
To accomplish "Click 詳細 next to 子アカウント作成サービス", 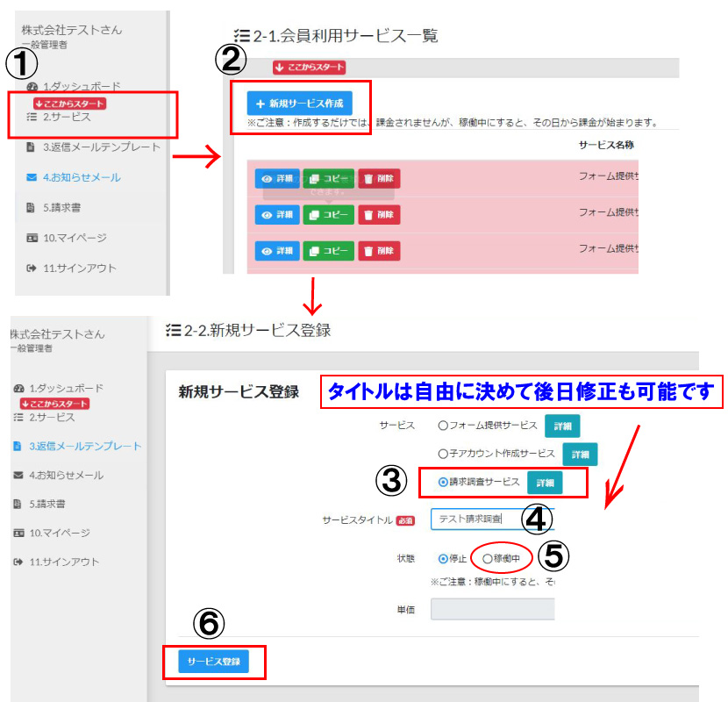I will [580, 455].
